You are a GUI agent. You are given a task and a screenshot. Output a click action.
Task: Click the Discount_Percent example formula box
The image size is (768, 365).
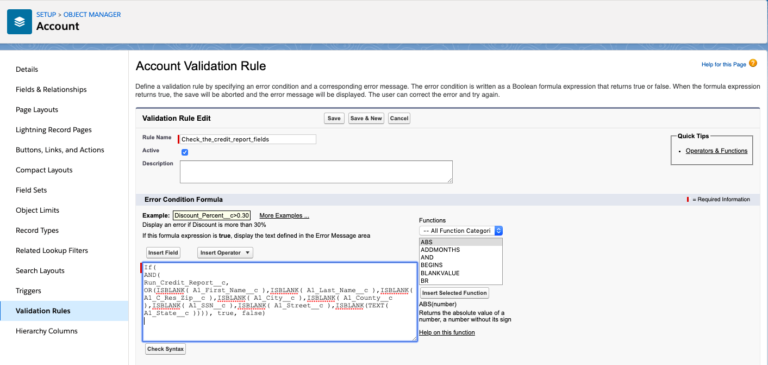pyautogui.click(x=212, y=216)
